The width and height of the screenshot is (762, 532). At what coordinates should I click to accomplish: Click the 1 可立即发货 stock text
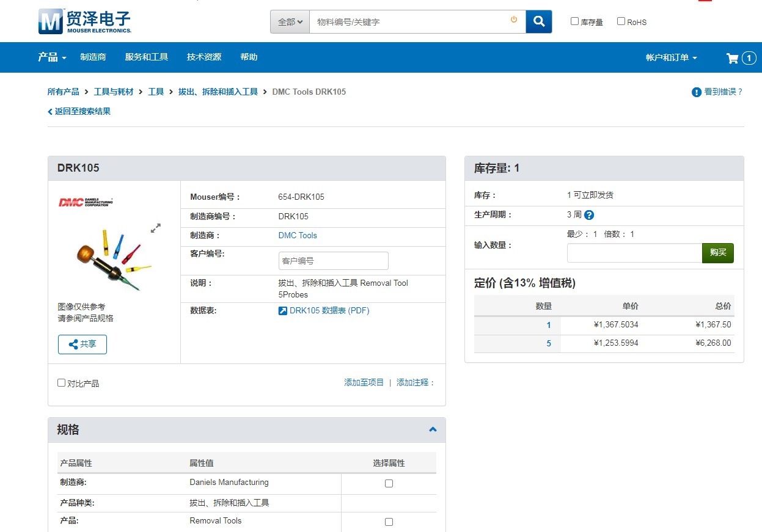pyautogui.click(x=590, y=195)
